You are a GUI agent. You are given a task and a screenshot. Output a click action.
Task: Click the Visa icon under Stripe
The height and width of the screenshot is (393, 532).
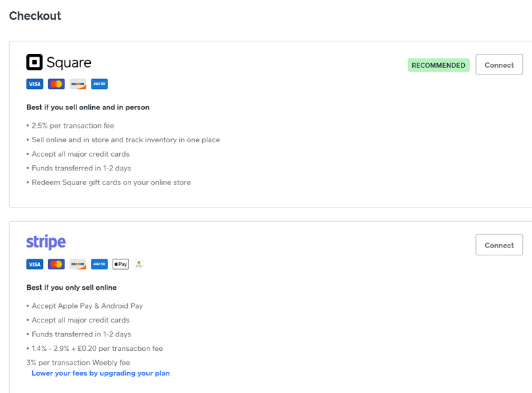(35, 264)
